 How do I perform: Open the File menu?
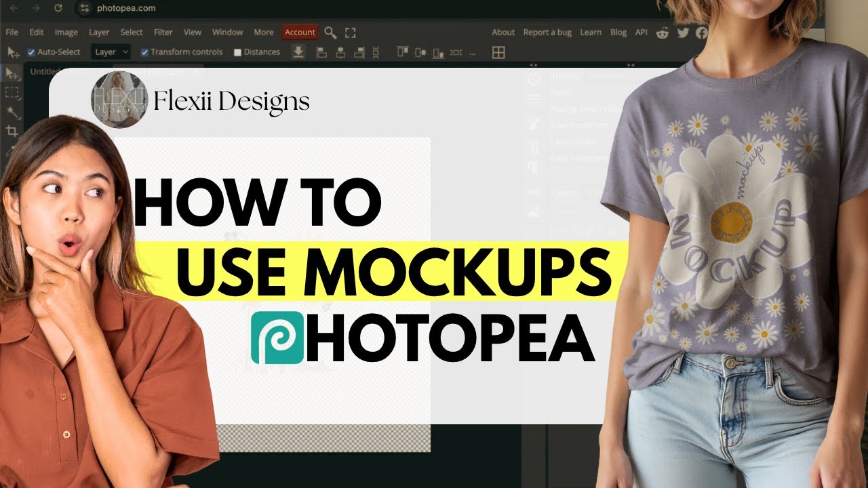(12, 32)
